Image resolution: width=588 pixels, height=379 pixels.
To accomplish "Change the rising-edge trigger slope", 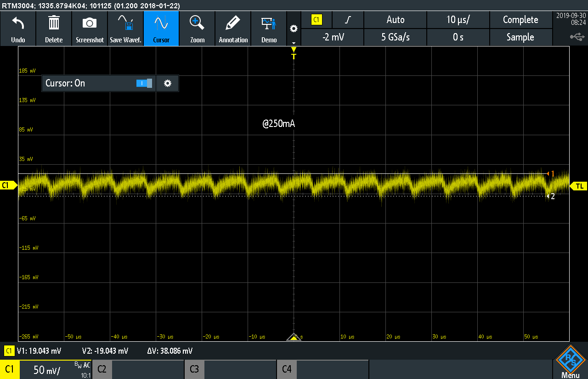I will 348,20.
